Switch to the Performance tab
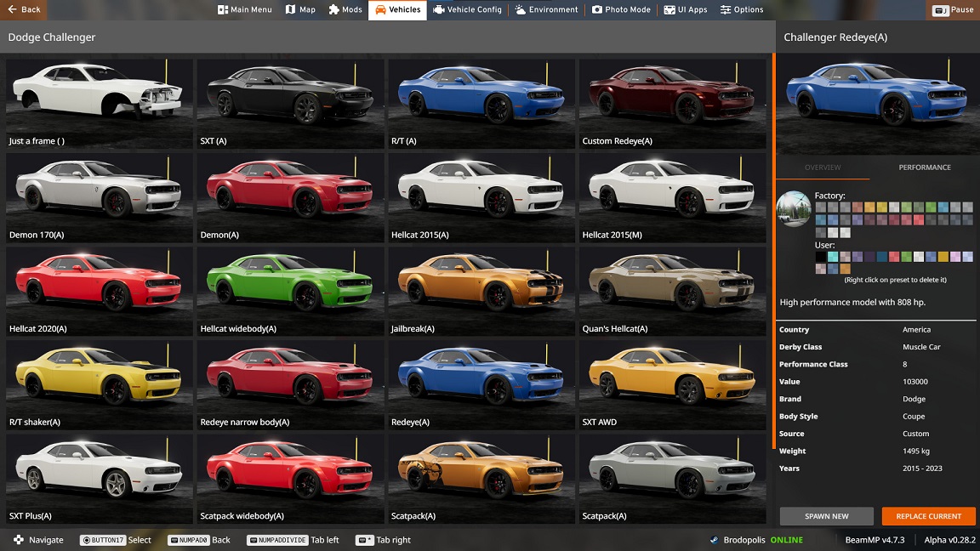The height and width of the screenshot is (551, 980). pyautogui.click(x=925, y=168)
